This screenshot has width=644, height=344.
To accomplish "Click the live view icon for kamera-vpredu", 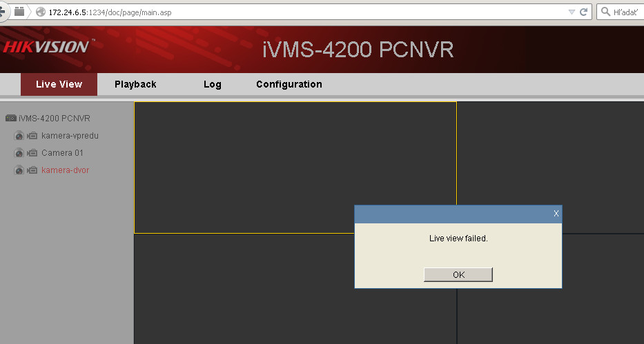I will click(19, 136).
